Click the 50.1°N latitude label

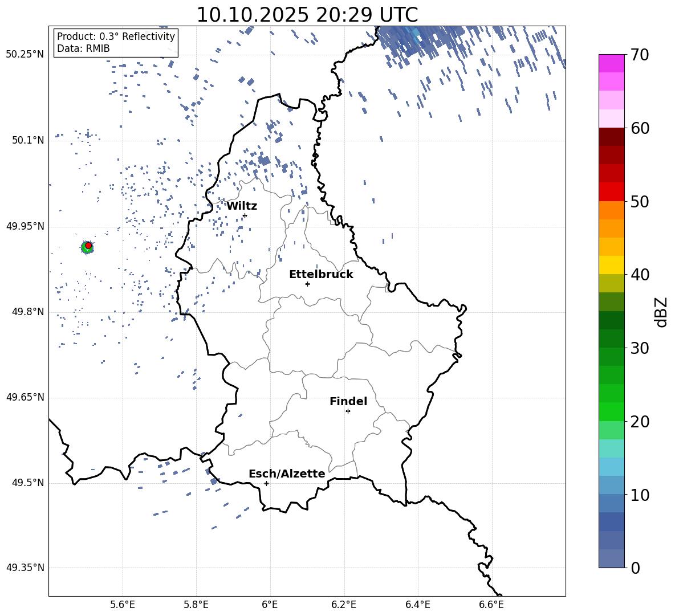coord(28,141)
